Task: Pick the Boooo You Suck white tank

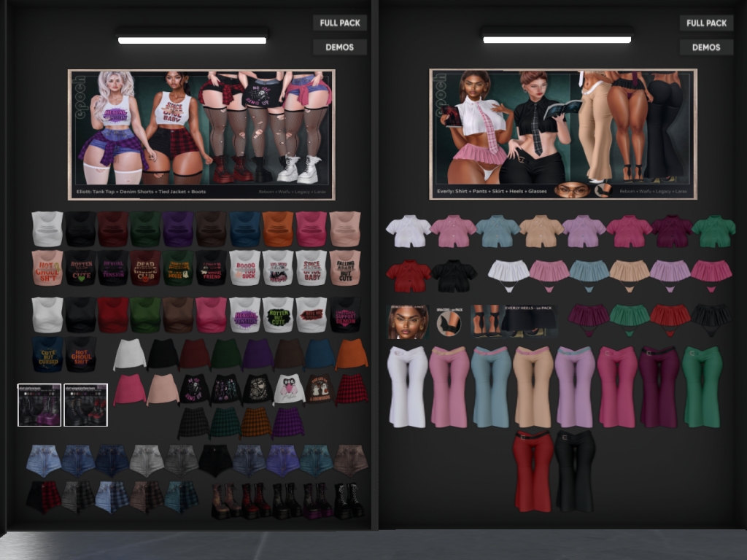Action: tap(245, 268)
